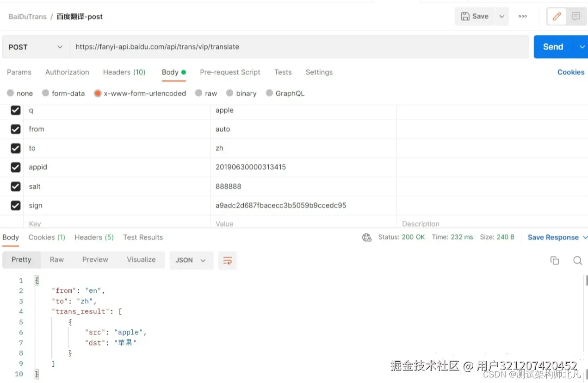Screen dimensions: 588x383
Task: Select the x-www-form-urlencoded radio option
Action: click(98, 93)
